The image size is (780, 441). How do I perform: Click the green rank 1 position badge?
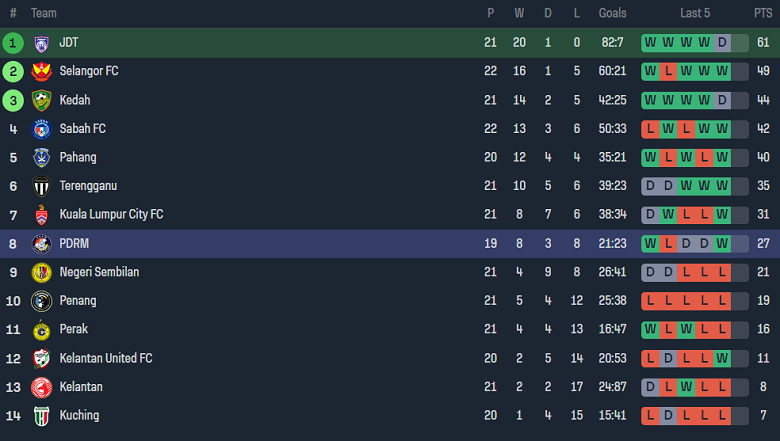(x=13, y=43)
